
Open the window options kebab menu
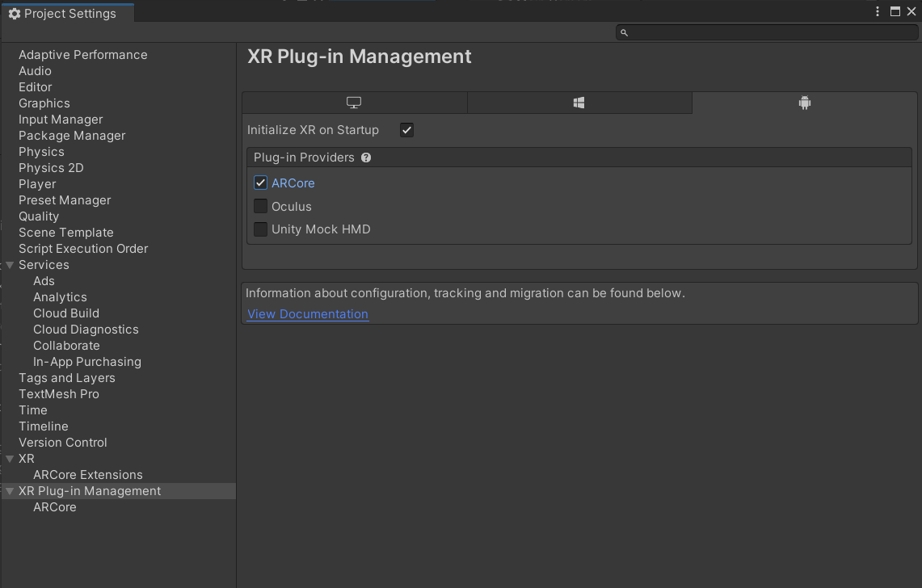point(878,11)
